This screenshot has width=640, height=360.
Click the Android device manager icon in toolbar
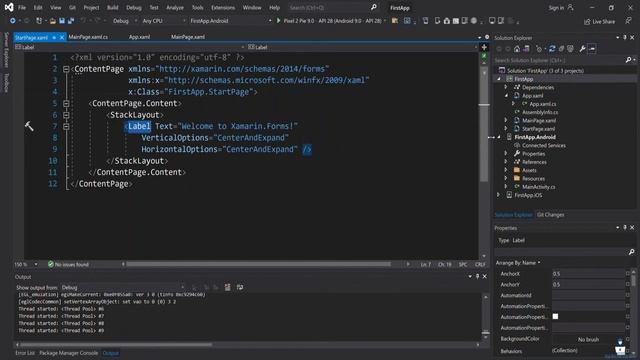coord(426,20)
